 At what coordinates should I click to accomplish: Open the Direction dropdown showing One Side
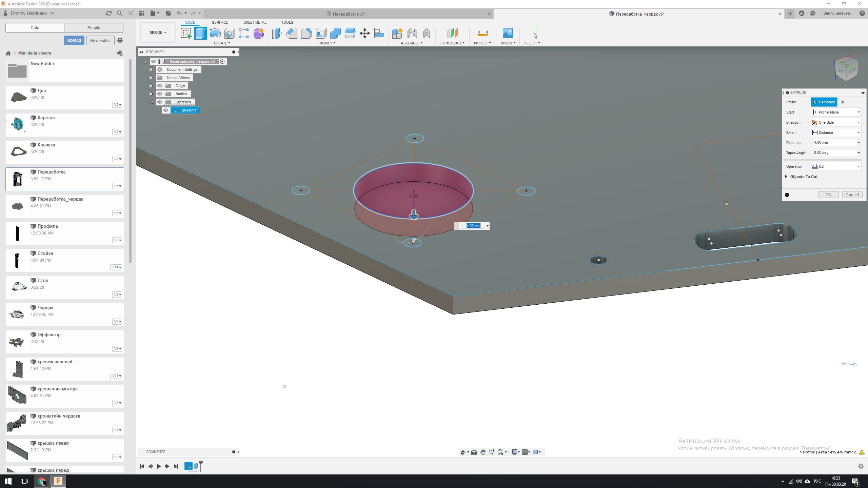click(x=836, y=122)
